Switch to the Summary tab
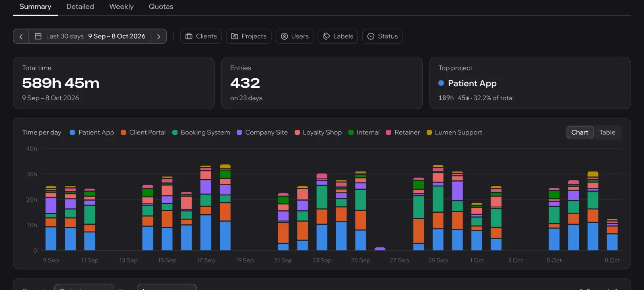Image resolution: width=644 pixels, height=290 pixels. [35, 7]
